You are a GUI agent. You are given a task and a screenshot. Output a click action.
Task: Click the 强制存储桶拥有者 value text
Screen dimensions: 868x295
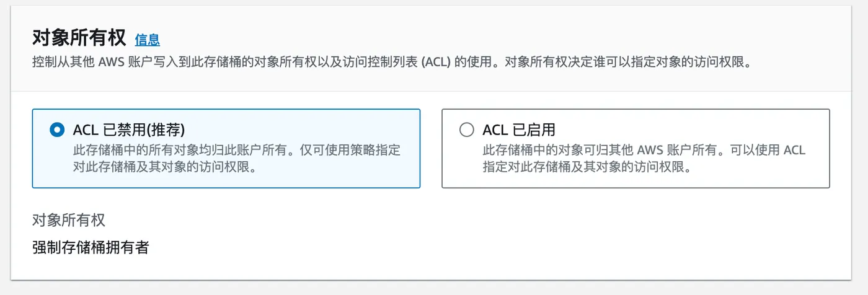[91, 248]
